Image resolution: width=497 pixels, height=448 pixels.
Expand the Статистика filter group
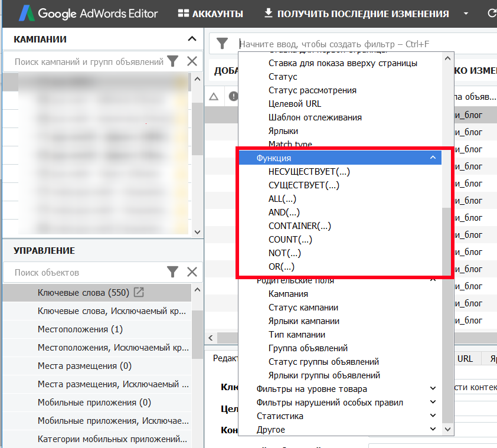pos(433,416)
